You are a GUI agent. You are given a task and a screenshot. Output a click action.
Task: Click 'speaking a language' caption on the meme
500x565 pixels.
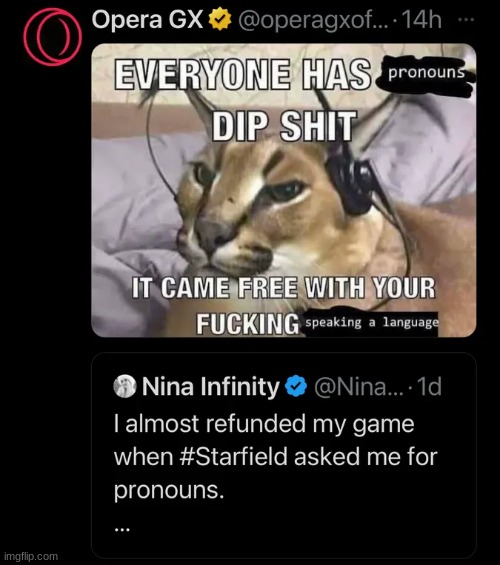coord(372,322)
